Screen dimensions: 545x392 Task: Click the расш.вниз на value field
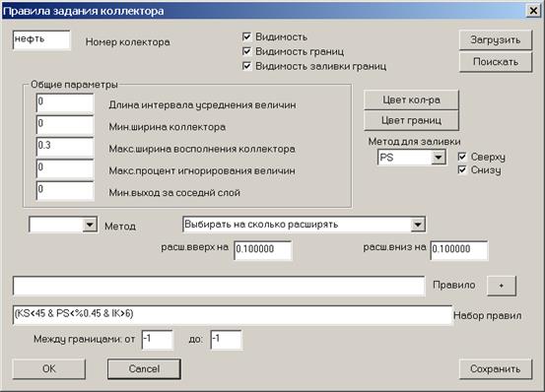459,250
